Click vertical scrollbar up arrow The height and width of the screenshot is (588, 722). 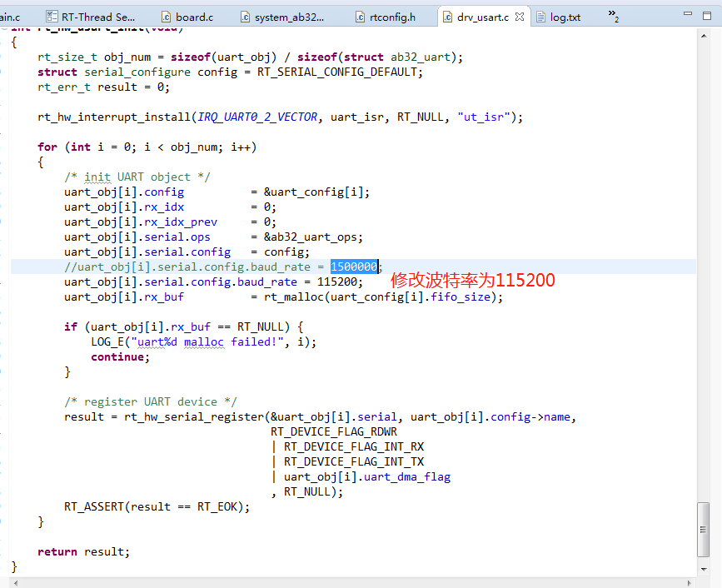704,36
